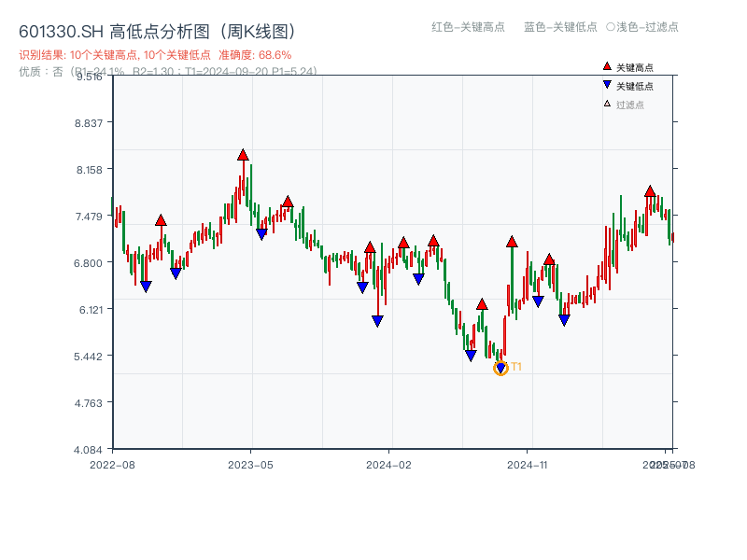This screenshot has height=560, width=747.
Task: Select the earliest blue low marker after 2022-08
Action: 146,287
